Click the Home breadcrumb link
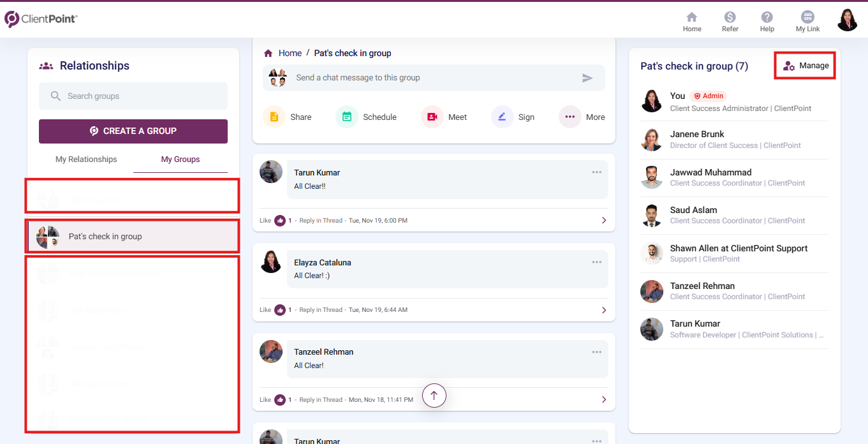This screenshot has height=444, width=868. tap(290, 53)
